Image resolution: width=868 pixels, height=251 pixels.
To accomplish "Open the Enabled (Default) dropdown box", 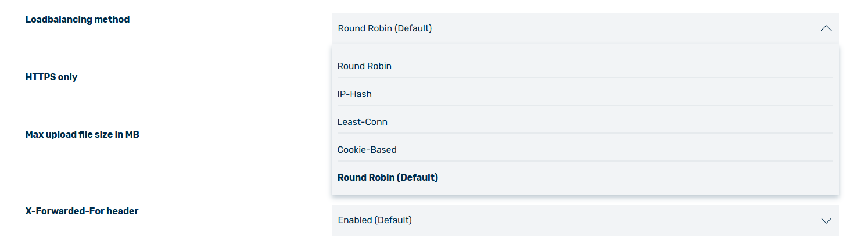I will (x=585, y=220).
